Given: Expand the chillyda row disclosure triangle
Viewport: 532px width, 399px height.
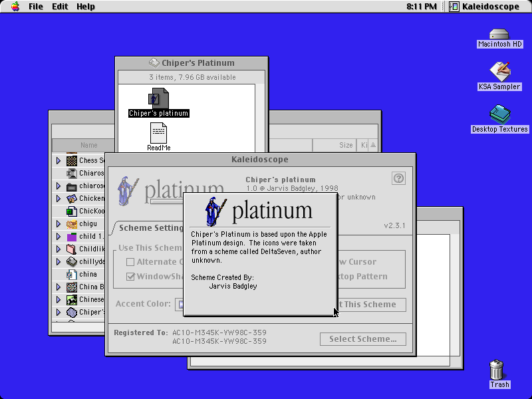Looking at the screenshot, I should tap(59, 261).
